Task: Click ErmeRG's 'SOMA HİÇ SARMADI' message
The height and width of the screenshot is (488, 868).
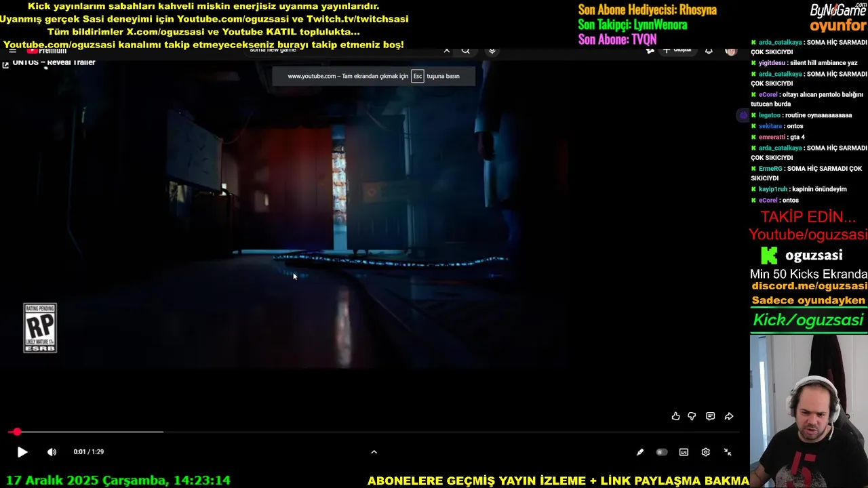Action: pyautogui.click(x=806, y=173)
